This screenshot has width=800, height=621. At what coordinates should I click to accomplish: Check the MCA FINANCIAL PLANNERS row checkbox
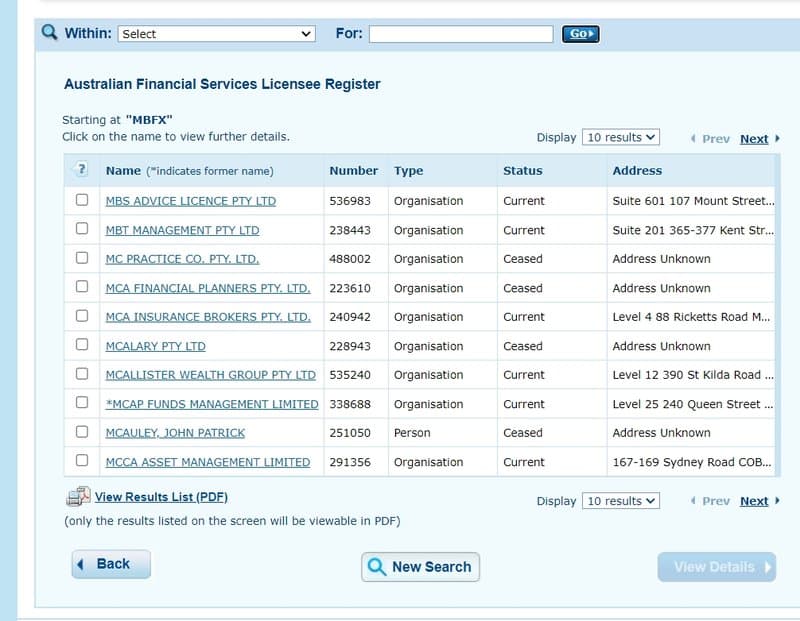(x=82, y=287)
